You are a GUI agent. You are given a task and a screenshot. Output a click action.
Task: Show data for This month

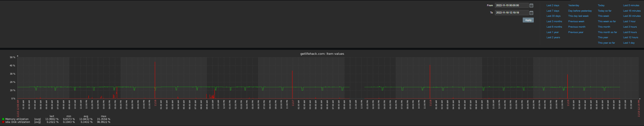(604, 27)
